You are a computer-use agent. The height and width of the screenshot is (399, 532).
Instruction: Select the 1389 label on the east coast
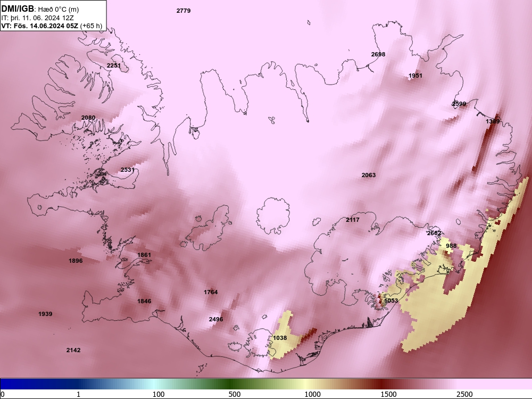493,121
